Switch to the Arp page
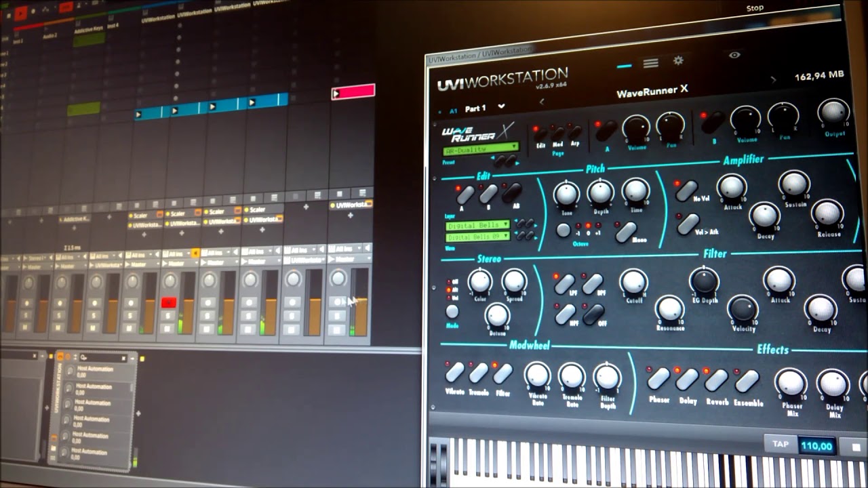This screenshot has height=488, width=868. point(575,131)
